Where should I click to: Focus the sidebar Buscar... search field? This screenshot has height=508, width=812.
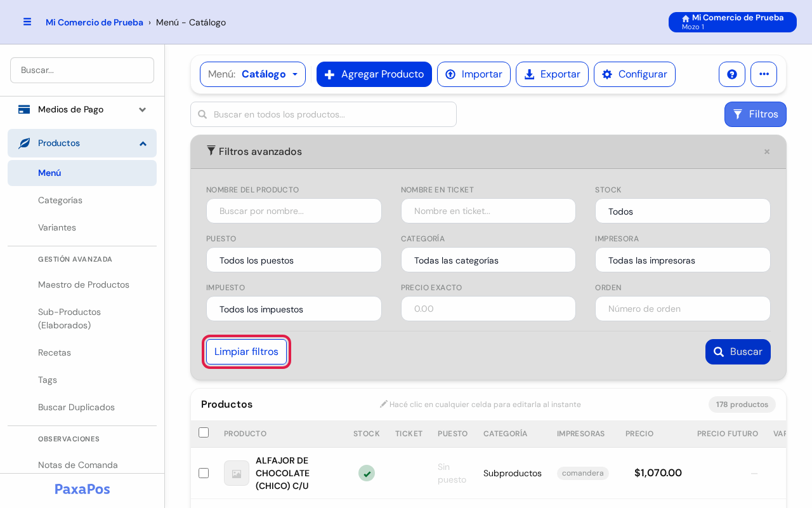click(82, 70)
